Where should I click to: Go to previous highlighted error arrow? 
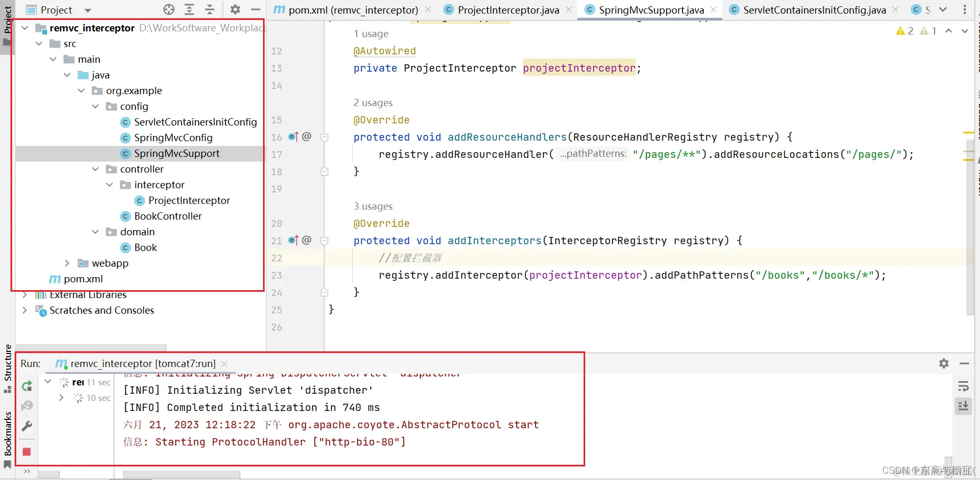coord(949,31)
